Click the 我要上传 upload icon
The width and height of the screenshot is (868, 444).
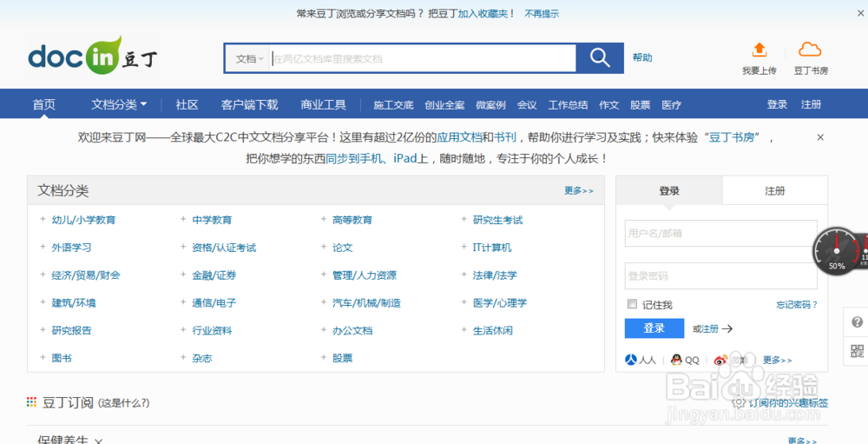point(759,50)
